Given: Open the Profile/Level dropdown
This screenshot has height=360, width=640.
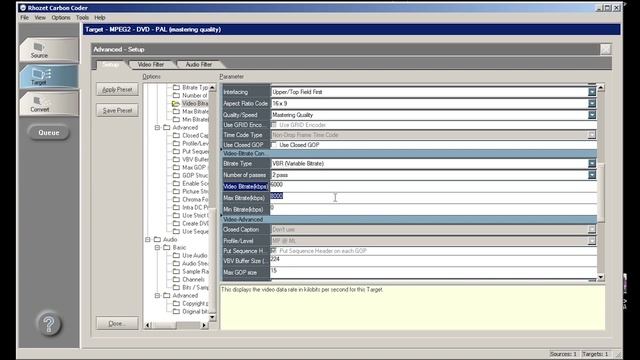Looking at the screenshot, I should [x=592, y=241].
